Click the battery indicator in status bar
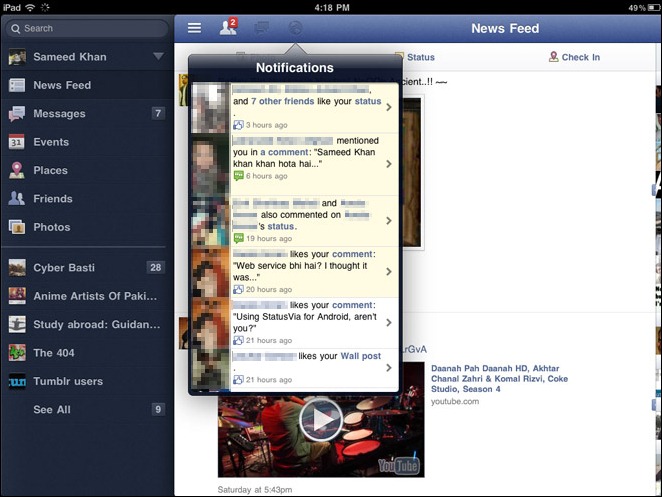Image resolution: width=662 pixels, height=497 pixels. tap(654, 8)
